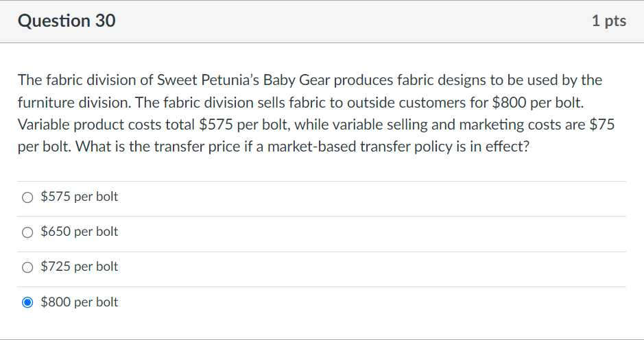Select the $575 per bolt radio button

(27, 197)
